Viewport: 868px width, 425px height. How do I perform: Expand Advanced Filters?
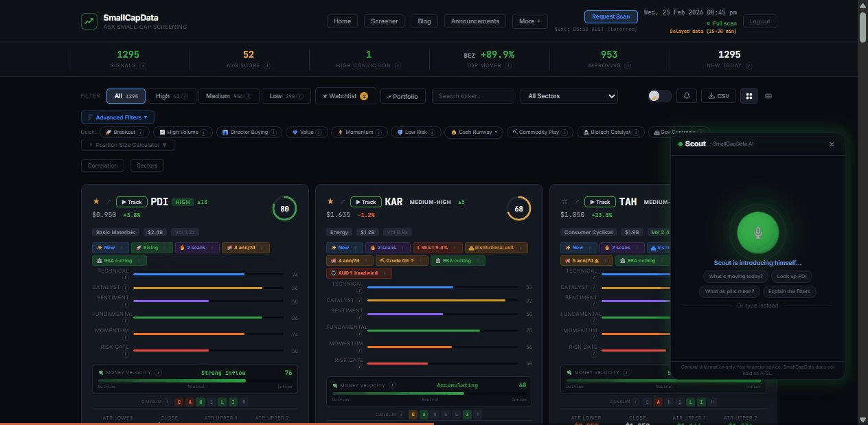pyautogui.click(x=117, y=117)
